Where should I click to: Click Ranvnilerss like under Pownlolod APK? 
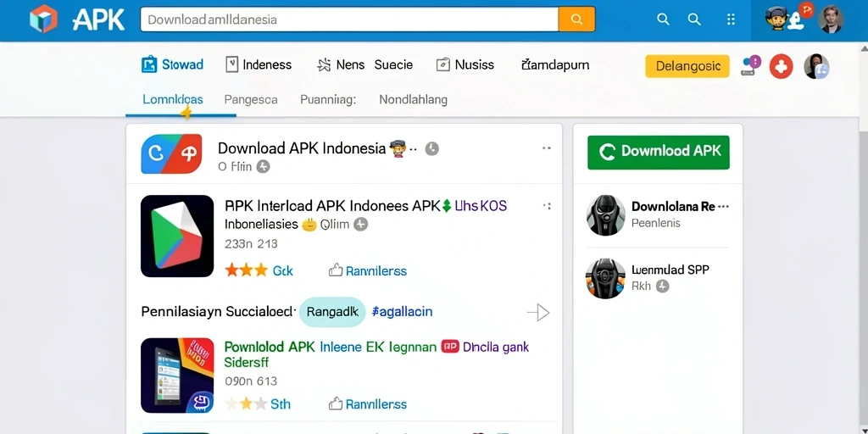pyautogui.click(x=368, y=404)
